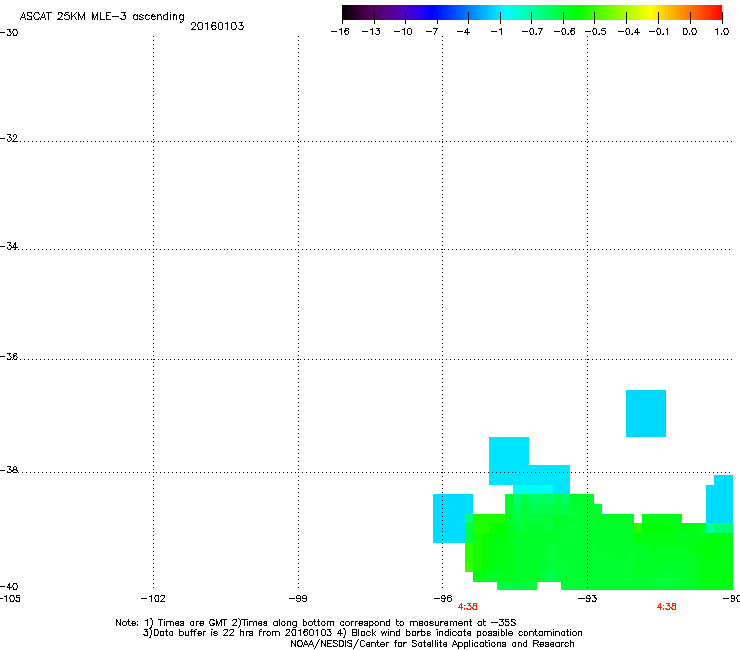
Task: Click the -40 latitude axis label
Action: coord(9,586)
